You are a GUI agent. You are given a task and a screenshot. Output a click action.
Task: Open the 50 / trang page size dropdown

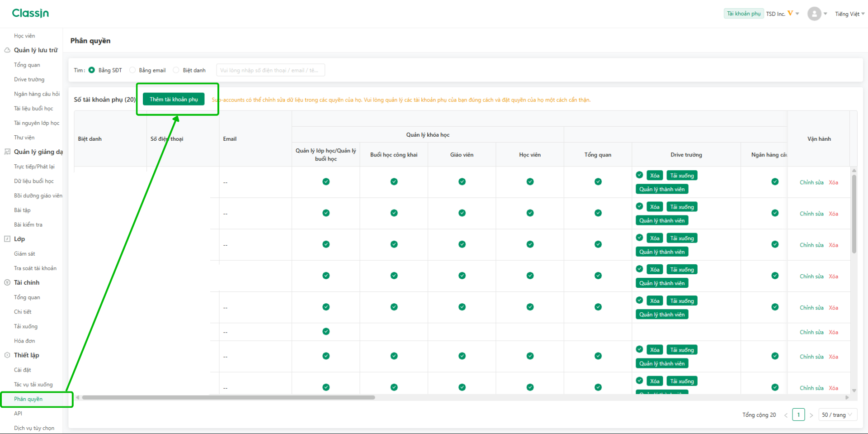pyautogui.click(x=838, y=415)
